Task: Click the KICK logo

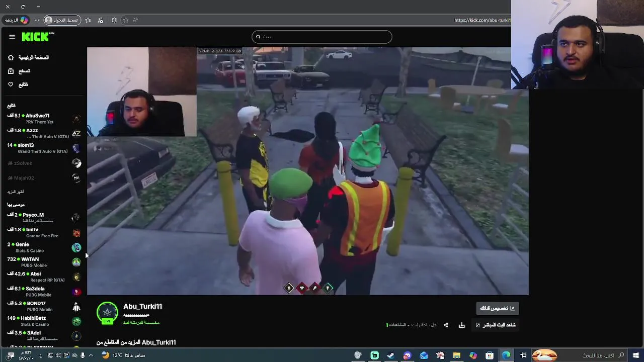Action: point(38,37)
